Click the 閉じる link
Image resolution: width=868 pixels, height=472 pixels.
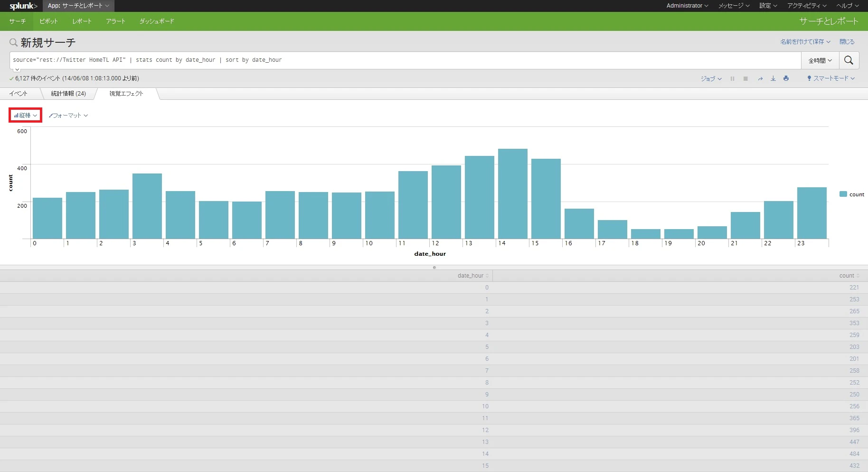(x=847, y=42)
